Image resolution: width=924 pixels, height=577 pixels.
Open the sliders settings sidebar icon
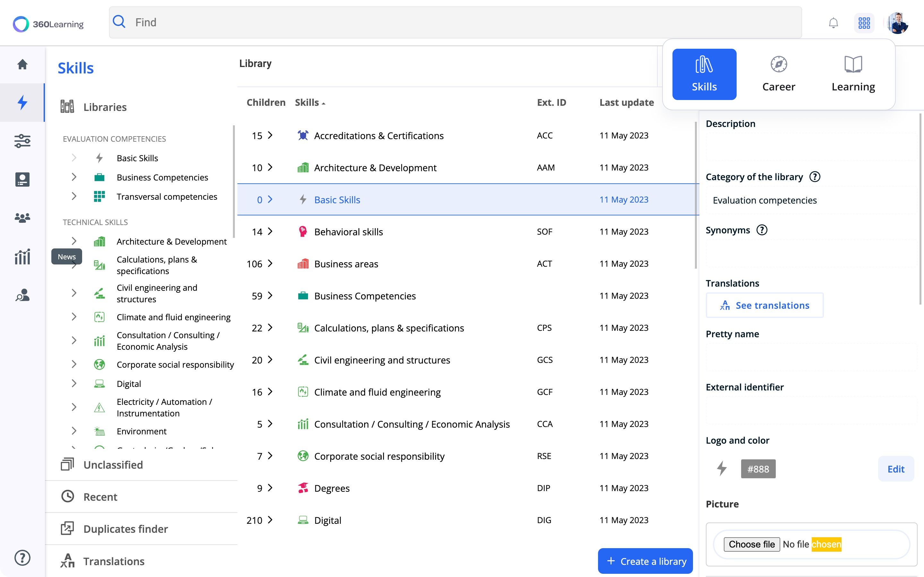22,141
